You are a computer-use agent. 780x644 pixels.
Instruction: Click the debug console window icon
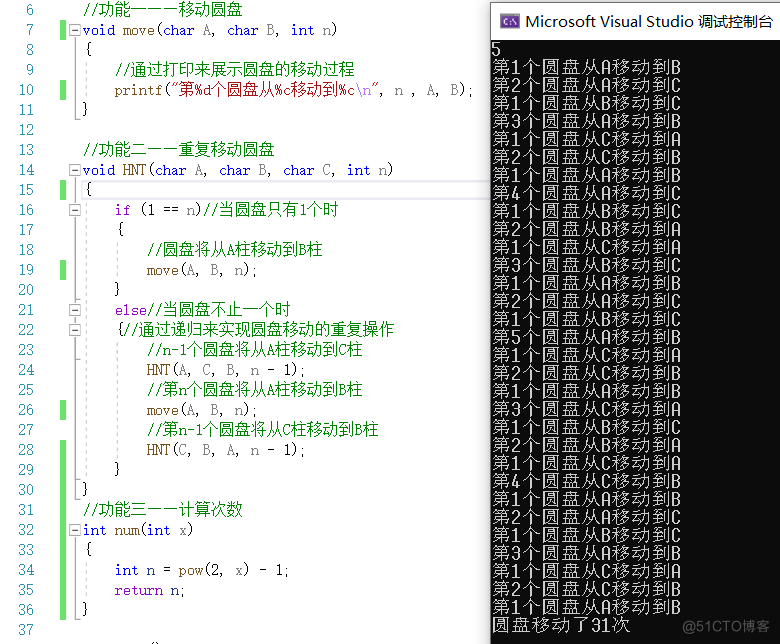click(x=510, y=21)
